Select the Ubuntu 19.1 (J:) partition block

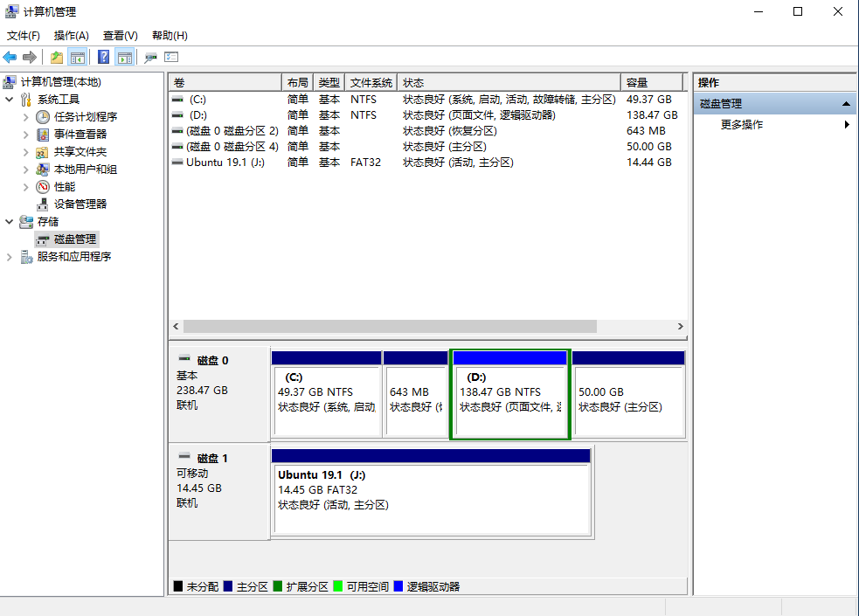(431, 493)
